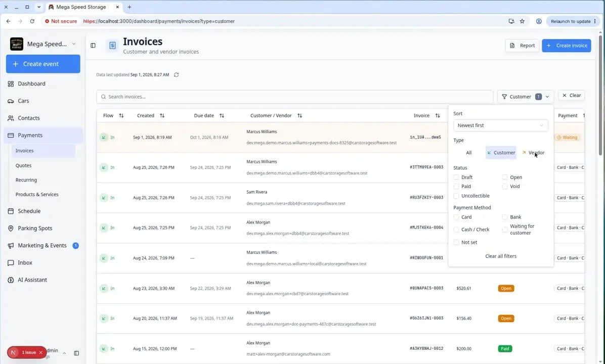This screenshot has height=364, width=605.
Task: Select the All type option
Action: pos(468,153)
